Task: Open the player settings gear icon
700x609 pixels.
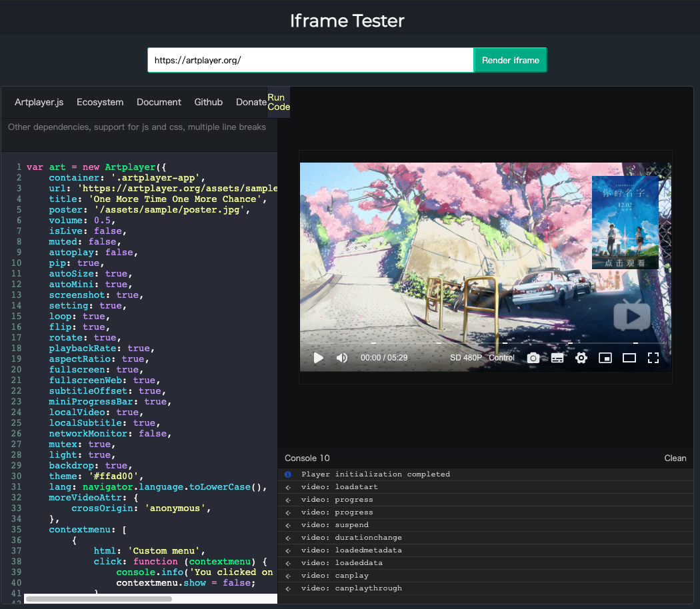Action: click(581, 358)
